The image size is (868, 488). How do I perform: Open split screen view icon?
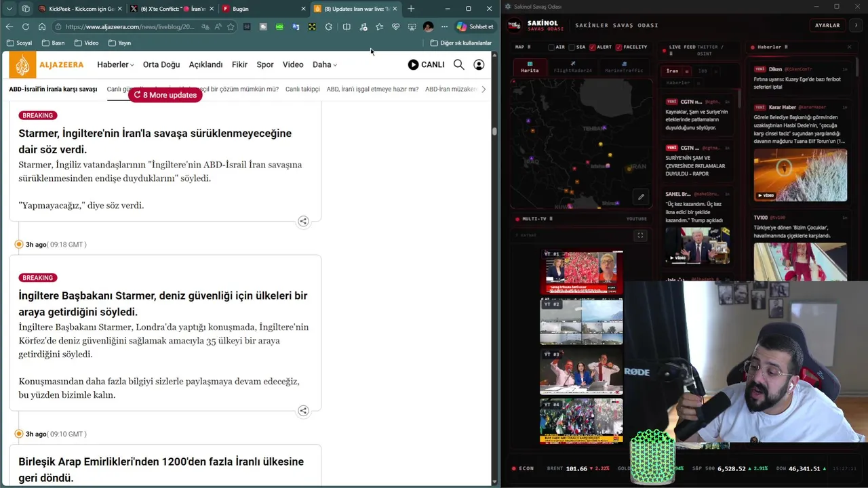pos(347,26)
